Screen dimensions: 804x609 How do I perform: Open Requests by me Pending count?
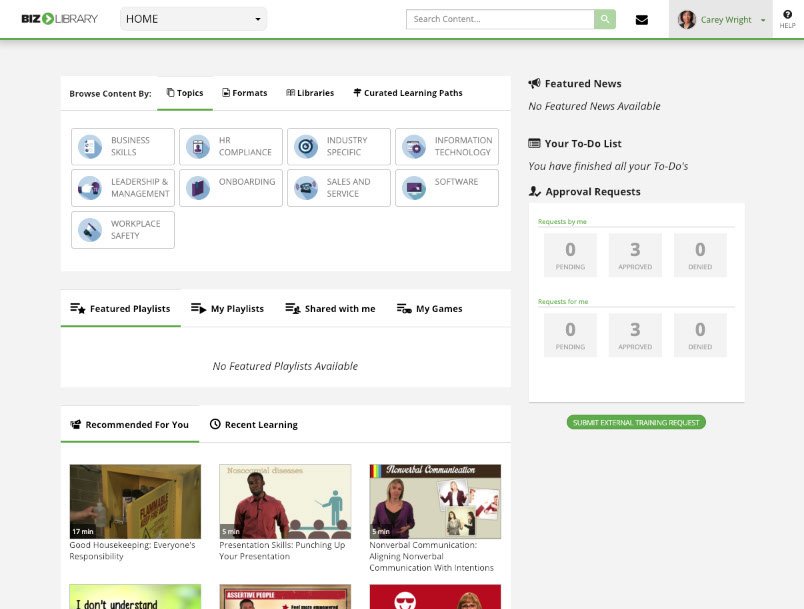pos(570,255)
